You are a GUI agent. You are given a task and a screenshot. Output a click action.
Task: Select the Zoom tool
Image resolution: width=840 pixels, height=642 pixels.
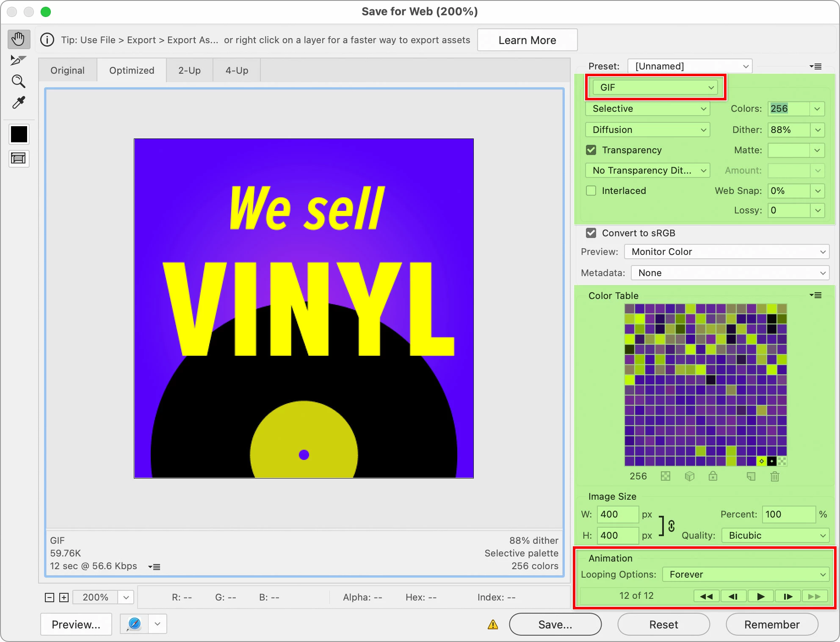(x=18, y=81)
